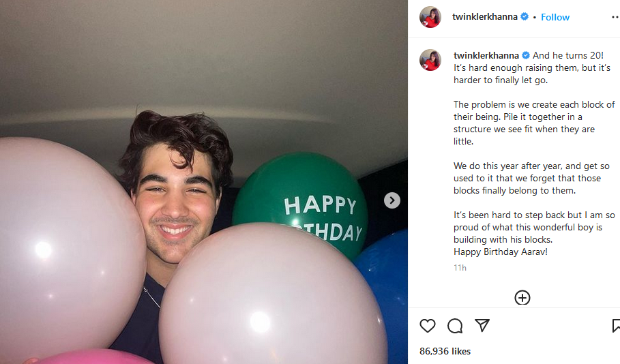Click the 'And he turns 20!' caption text
The width and height of the screenshot is (620, 364).
click(x=567, y=55)
